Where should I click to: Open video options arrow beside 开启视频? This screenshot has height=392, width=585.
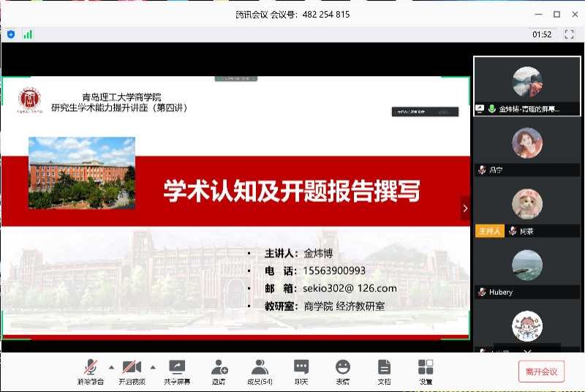(x=153, y=367)
